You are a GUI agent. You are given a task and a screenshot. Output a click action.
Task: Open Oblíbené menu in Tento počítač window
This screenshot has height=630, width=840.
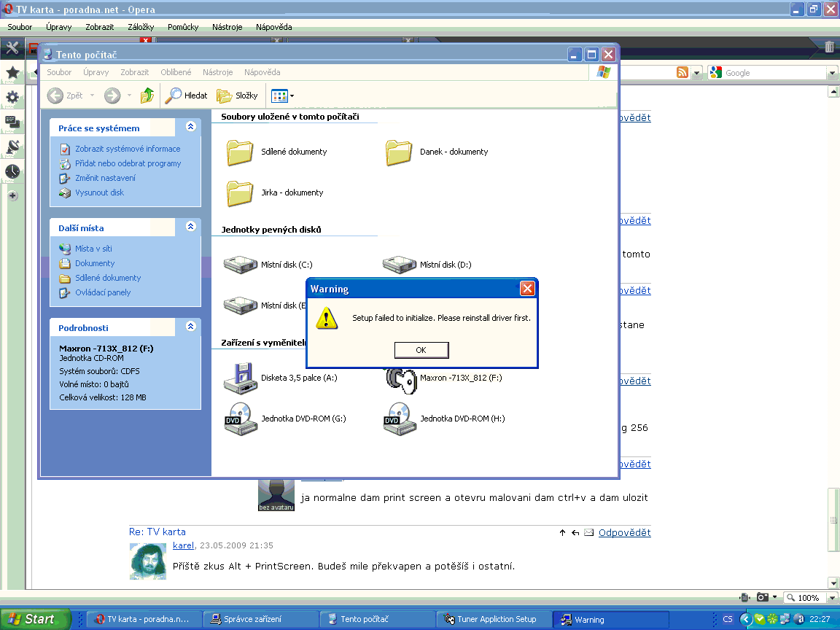click(176, 72)
